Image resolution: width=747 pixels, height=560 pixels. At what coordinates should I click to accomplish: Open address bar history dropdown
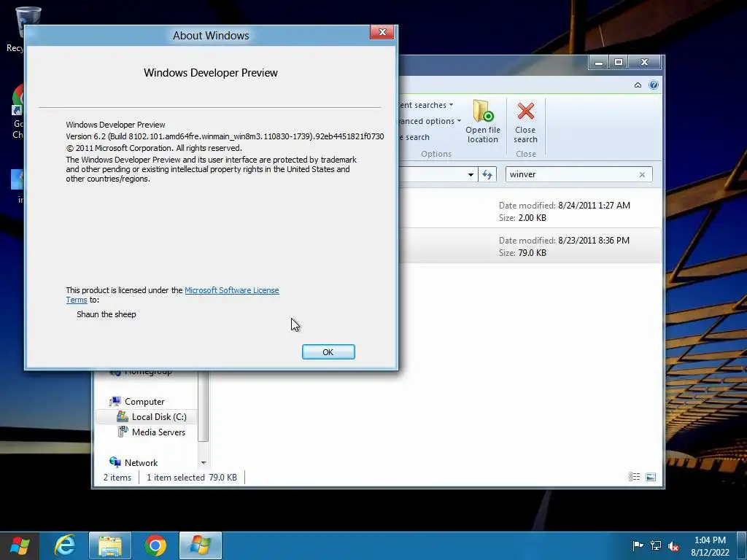click(x=471, y=174)
